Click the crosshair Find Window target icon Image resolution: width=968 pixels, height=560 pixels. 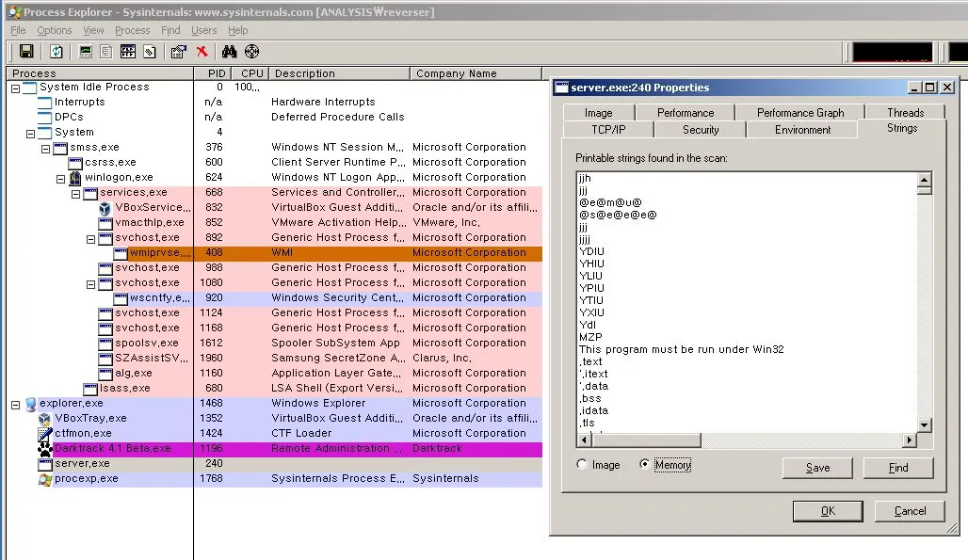251,52
